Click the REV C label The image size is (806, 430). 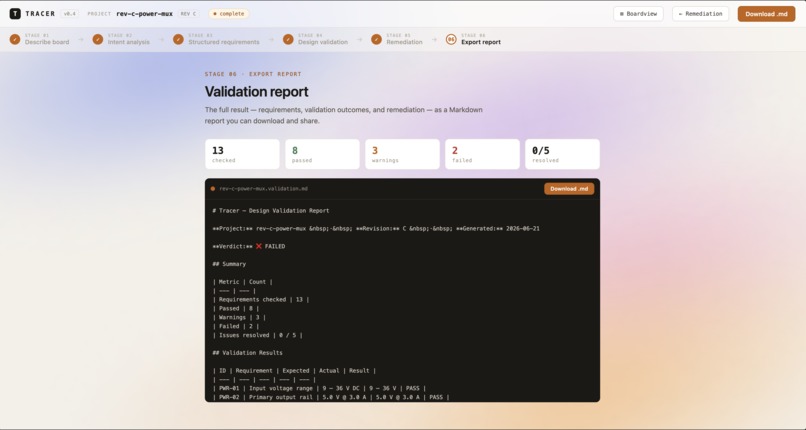click(x=188, y=14)
